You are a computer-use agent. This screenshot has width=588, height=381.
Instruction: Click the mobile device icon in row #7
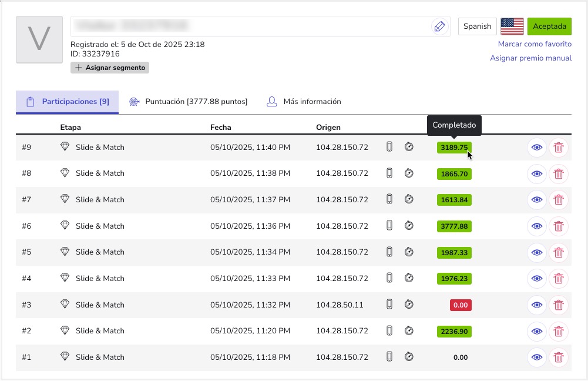click(389, 199)
